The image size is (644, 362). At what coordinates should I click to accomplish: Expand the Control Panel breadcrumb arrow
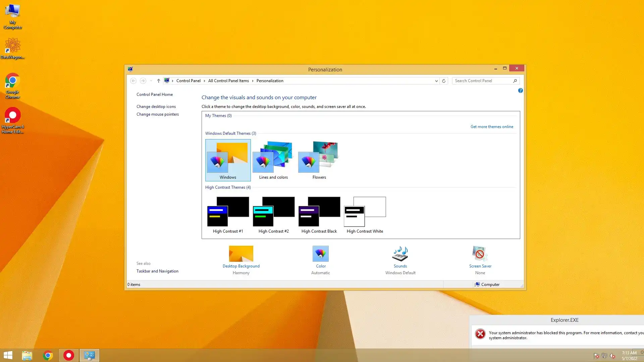(x=204, y=81)
